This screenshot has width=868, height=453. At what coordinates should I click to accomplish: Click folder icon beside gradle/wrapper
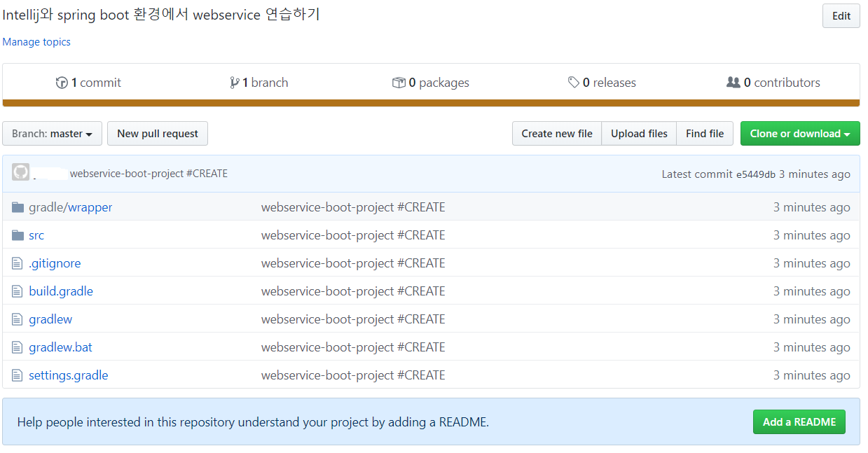[x=18, y=207]
